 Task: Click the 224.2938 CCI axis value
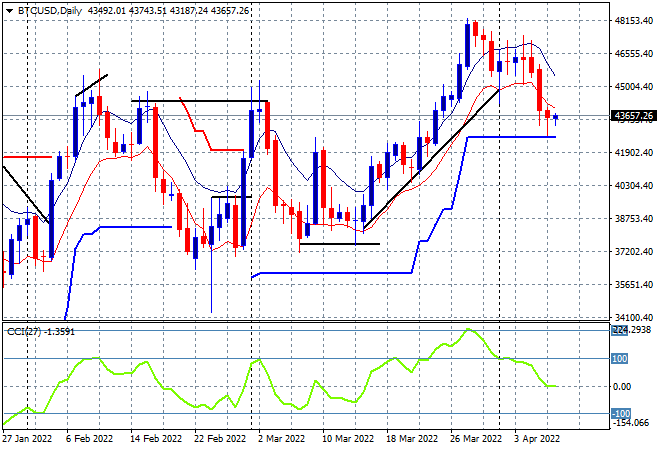(631, 330)
